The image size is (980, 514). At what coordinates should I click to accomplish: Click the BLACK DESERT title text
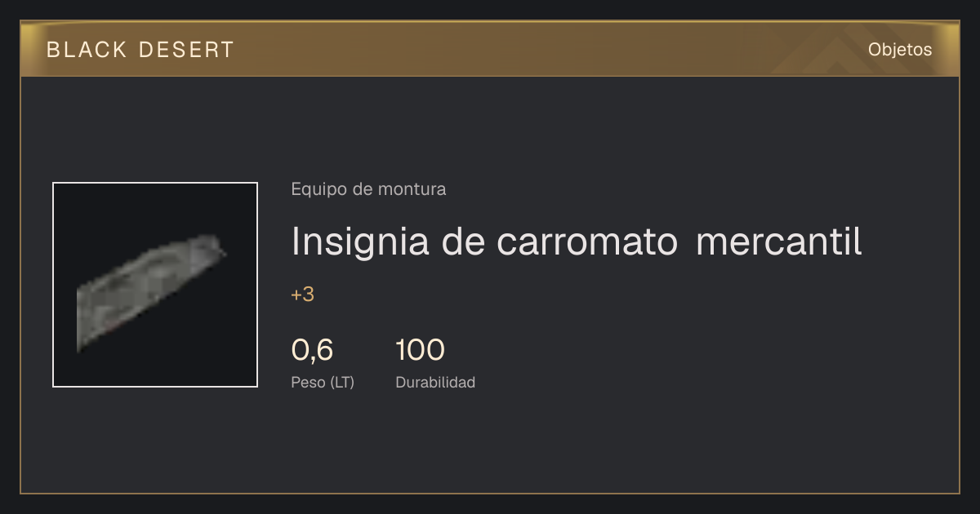[140, 50]
